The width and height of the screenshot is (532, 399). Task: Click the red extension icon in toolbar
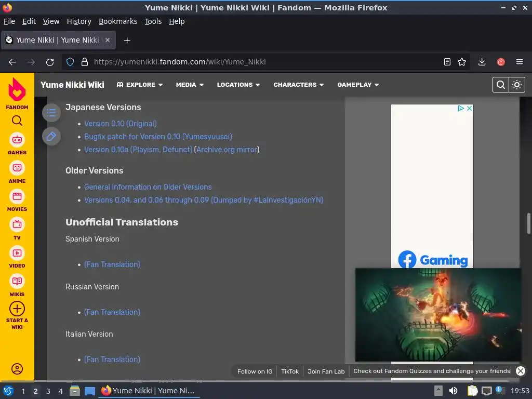pyautogui.click(x=501, y=62)
